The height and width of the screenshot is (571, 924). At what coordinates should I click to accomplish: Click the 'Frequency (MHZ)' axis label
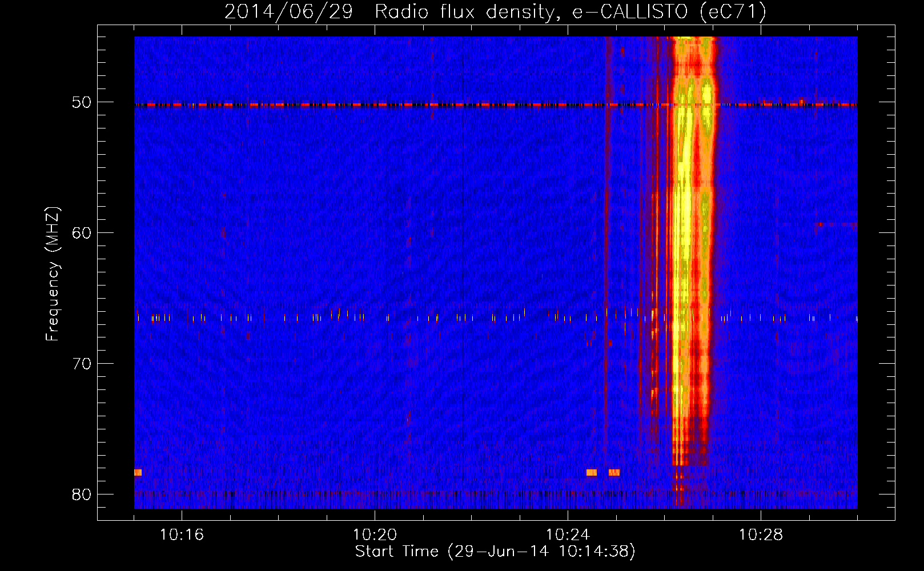coord(53,274)
